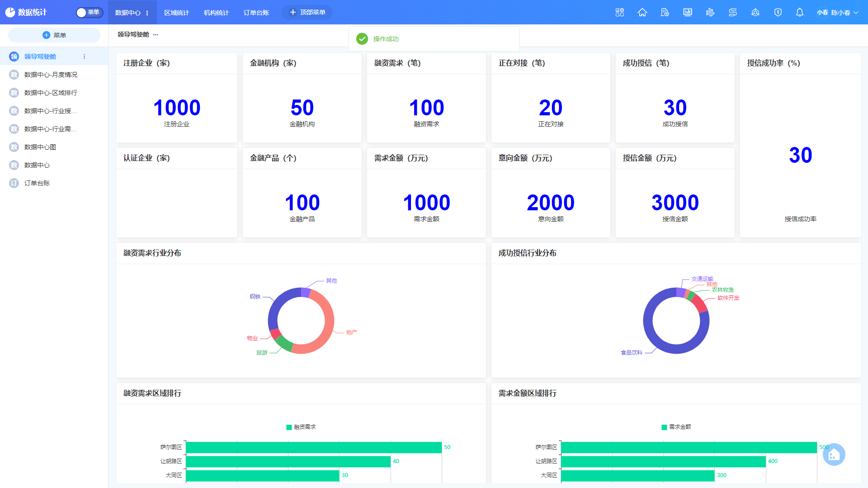The image size is (868, 488).
Task: Open more options beside 领导驾驶舱 sidebar item
Action: coord(84,57)
